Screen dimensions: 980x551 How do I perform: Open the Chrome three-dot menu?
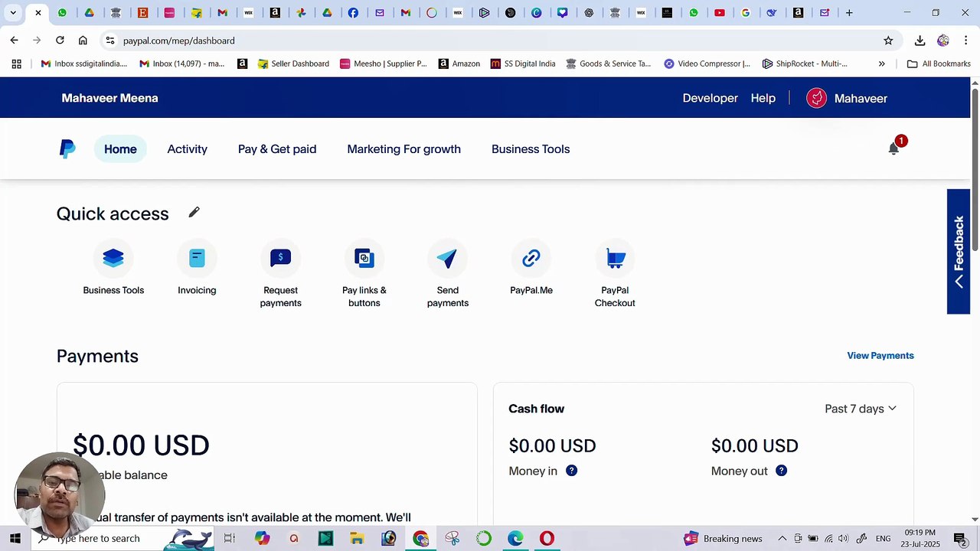tap(965, 41)
